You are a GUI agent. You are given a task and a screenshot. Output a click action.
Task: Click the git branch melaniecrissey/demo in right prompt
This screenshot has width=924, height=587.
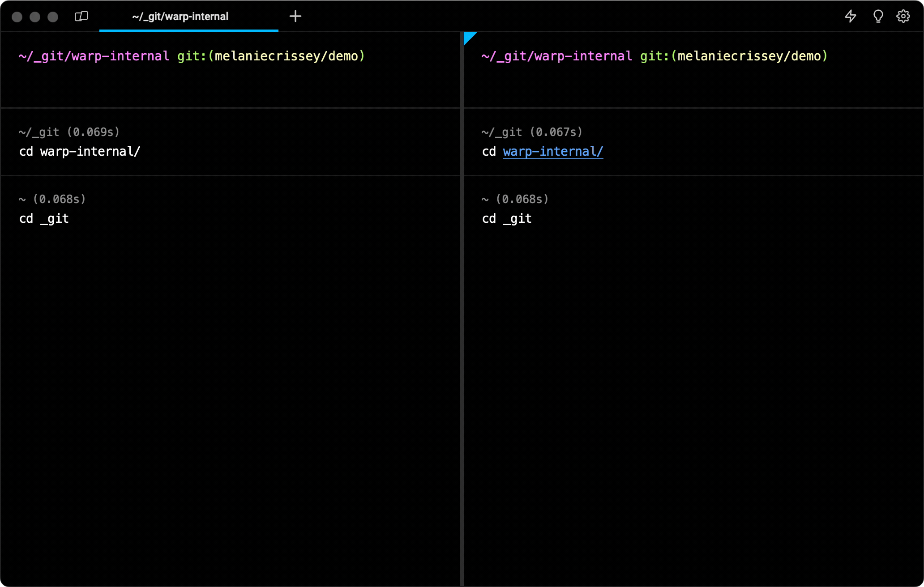point(749,56)
